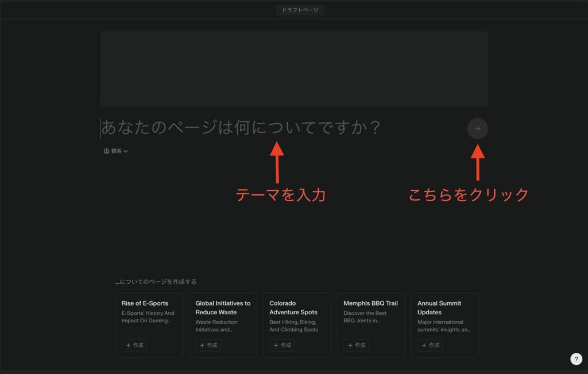
Task: Click the empty cover image placeholder area
Action: (x=294, y=69)
